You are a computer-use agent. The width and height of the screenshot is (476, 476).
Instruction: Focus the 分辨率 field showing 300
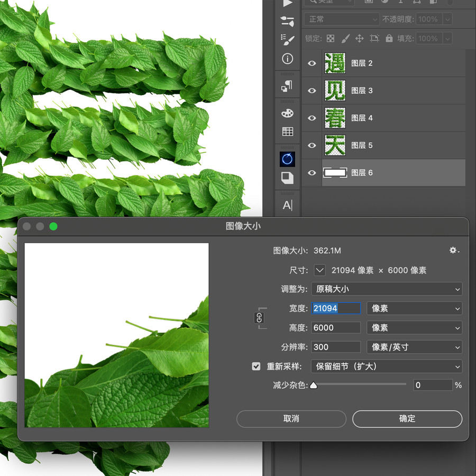(336, 347)
